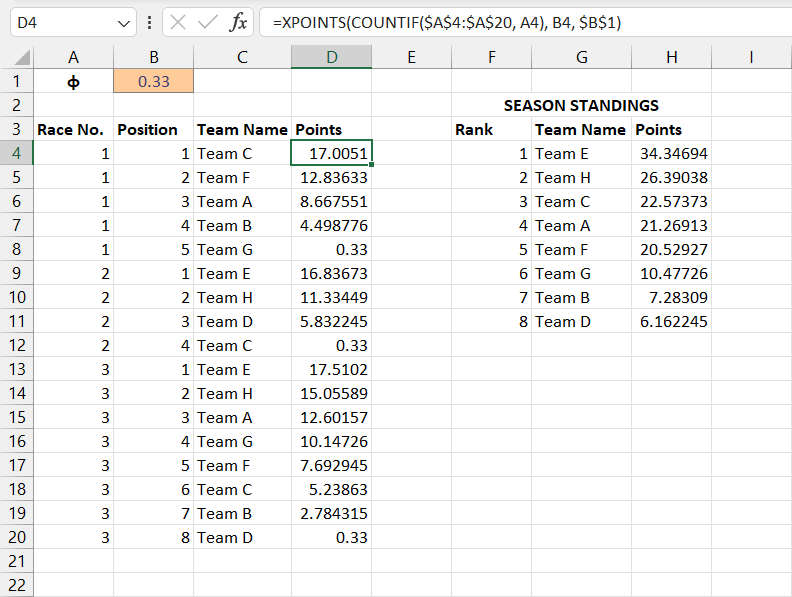Select column D header
This screenshot has height=597, width=792.
(331, 58)
